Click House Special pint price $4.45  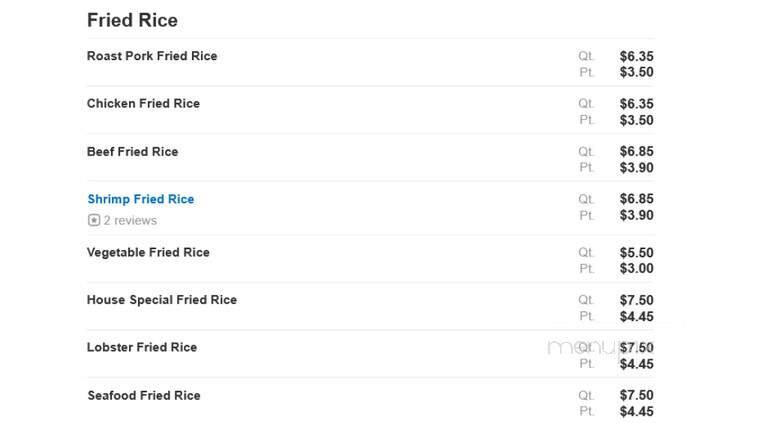636,316
